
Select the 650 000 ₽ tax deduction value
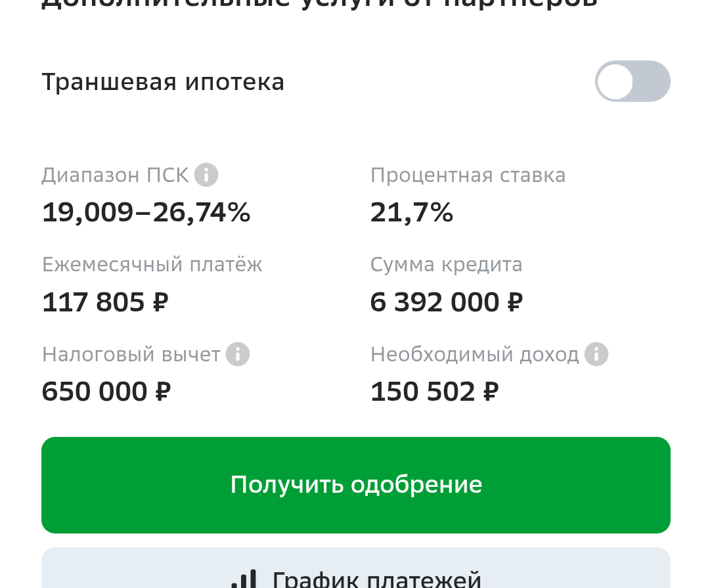point(106,392)
